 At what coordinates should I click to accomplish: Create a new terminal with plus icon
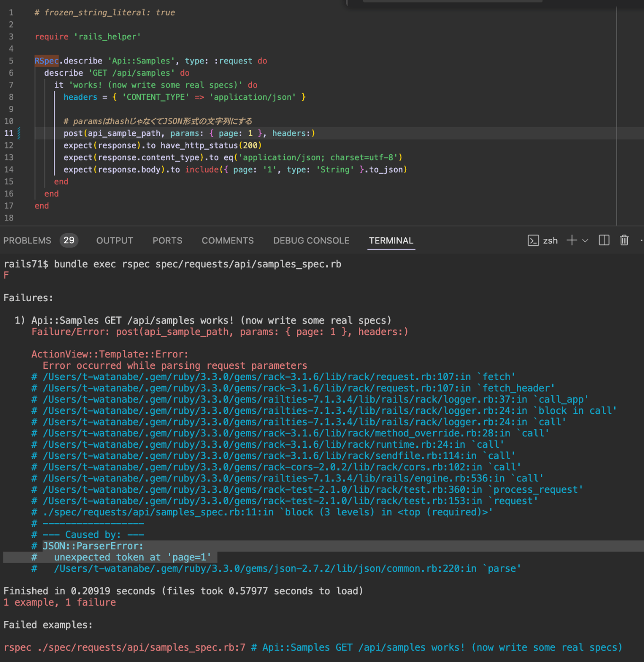tap(572, 240)
